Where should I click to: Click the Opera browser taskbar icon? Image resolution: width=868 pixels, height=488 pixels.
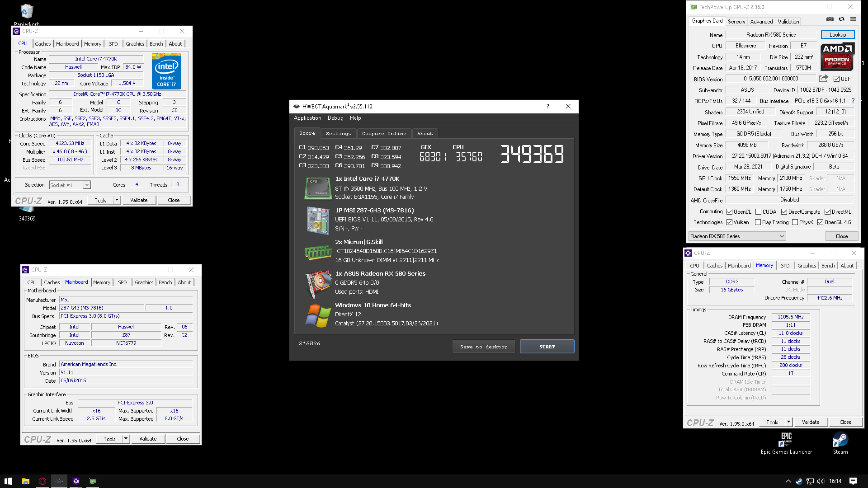tap(42, 481)
